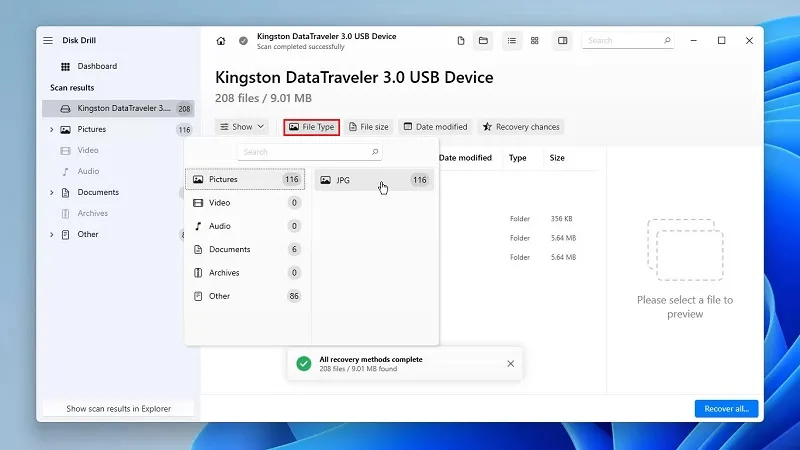This screenshot has height=450, width=800.
Task: Open the Dashboard
Action: pos(97,66)
